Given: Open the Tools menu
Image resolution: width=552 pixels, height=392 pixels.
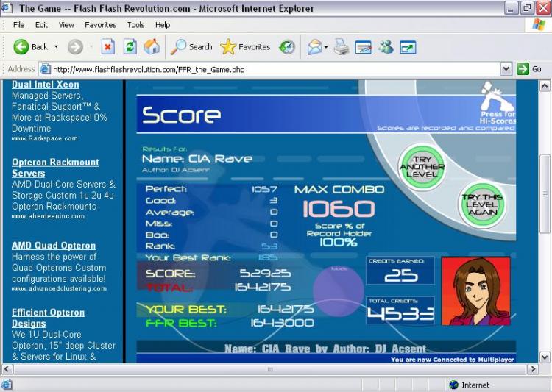Looking at the screenshot, I should pos(135,25).
